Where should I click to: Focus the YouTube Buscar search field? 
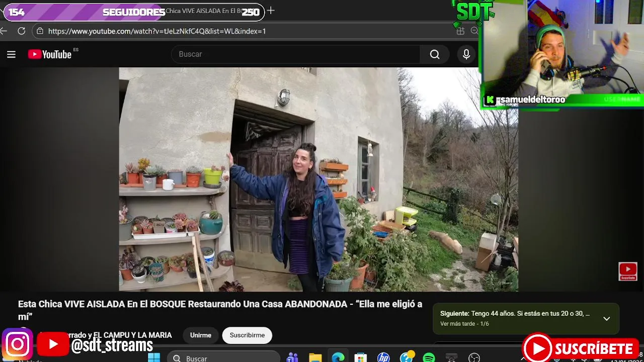296,54
